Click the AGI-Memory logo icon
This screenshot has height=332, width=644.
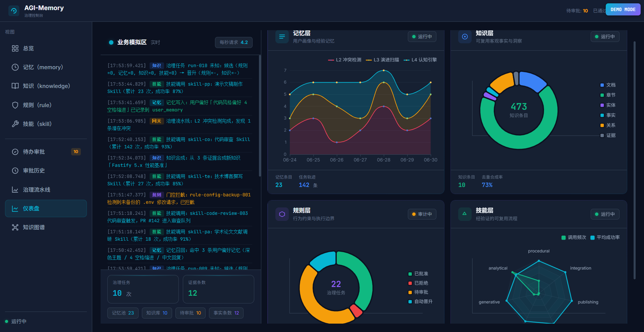pyautogui.click(x=14, y=11)
